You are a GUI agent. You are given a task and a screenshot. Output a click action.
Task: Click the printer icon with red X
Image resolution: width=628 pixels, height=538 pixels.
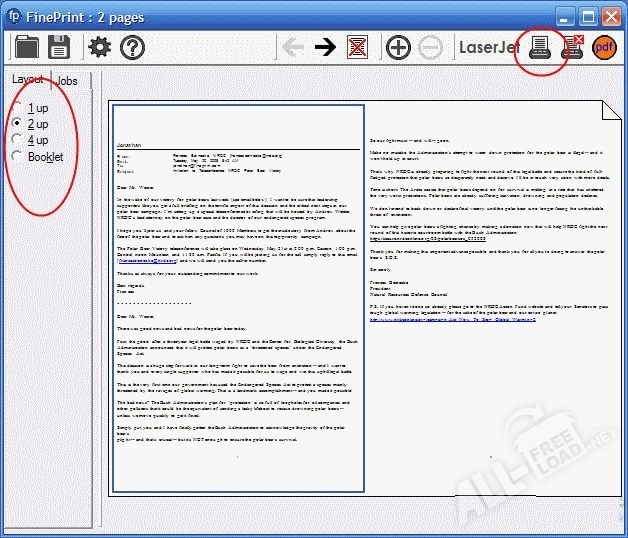[x=573, y=47]
